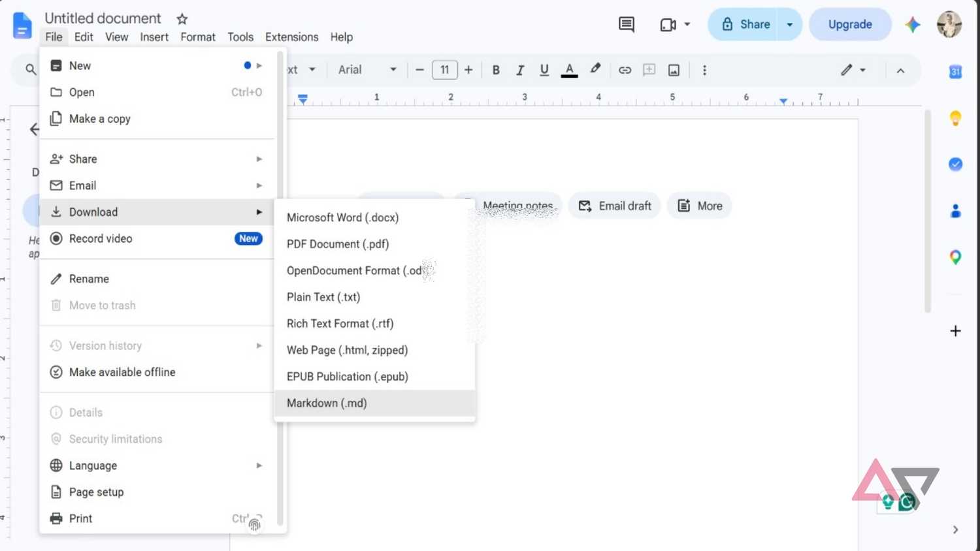
Task: Select Plain Text (.txt) option
Action: coord(374,297)
